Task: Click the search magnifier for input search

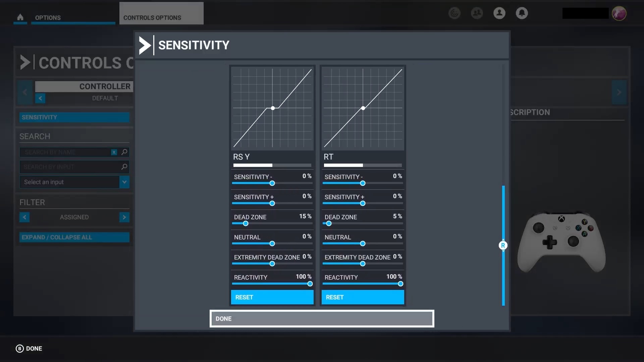Action: pos(124,167)
